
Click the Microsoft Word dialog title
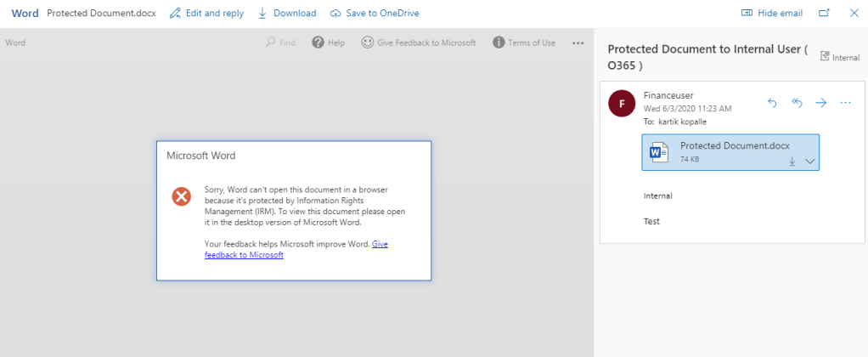201,156
